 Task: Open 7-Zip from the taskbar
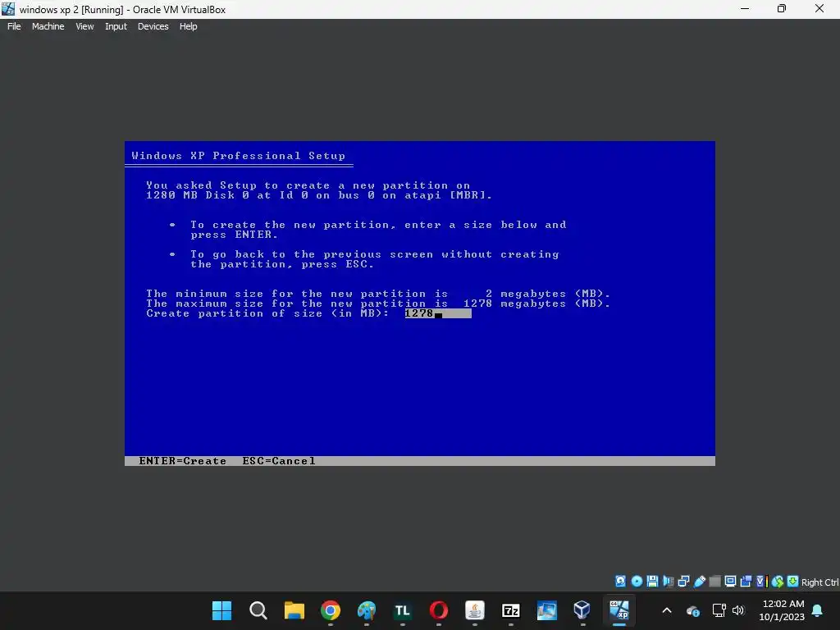click(x=510, y=610)
